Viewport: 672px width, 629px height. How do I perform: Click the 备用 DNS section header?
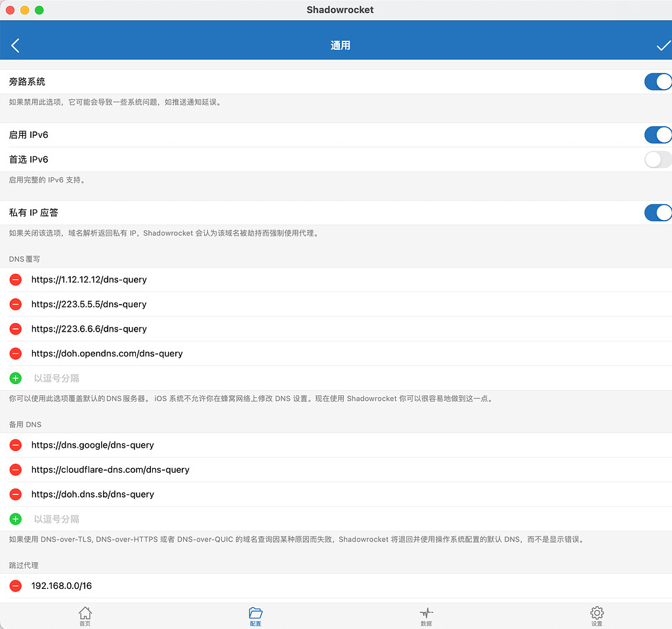coord(26,425)
